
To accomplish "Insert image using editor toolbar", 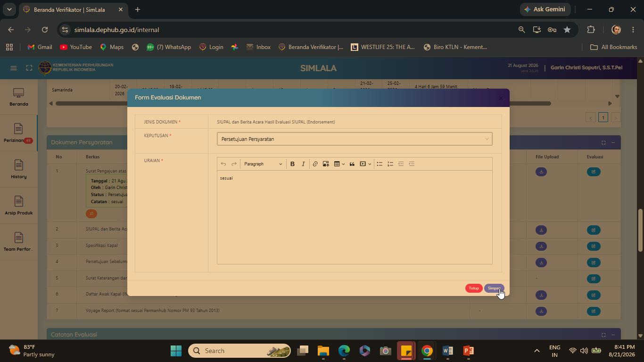I will point(326,164).
